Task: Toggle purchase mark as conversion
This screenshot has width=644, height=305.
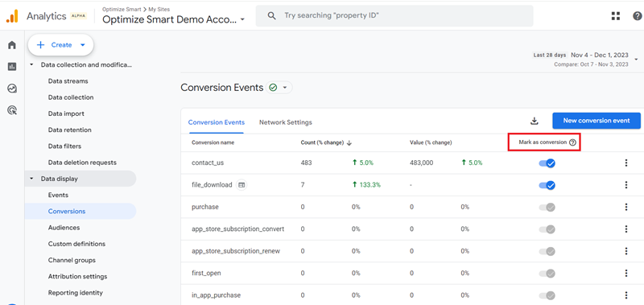Action: pos(547,208)
